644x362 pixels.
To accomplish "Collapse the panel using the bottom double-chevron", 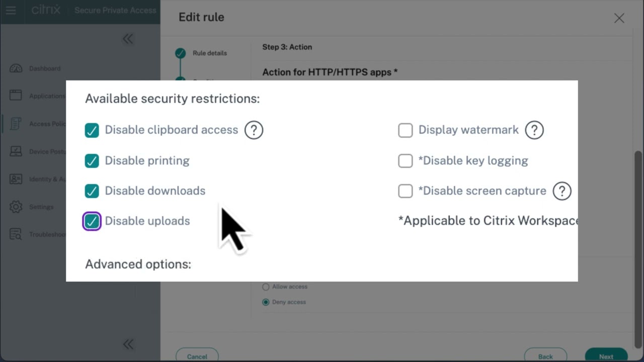I will coord(128,344).
